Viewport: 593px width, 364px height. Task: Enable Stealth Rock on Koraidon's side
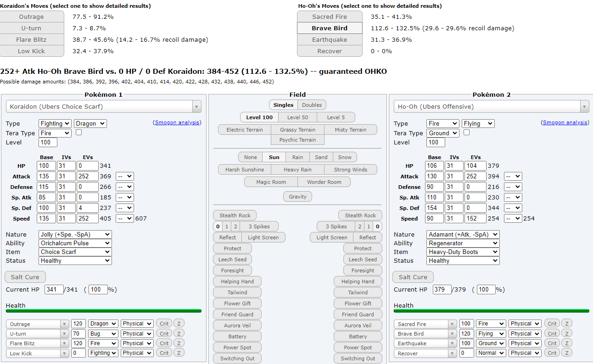point(235,215)
